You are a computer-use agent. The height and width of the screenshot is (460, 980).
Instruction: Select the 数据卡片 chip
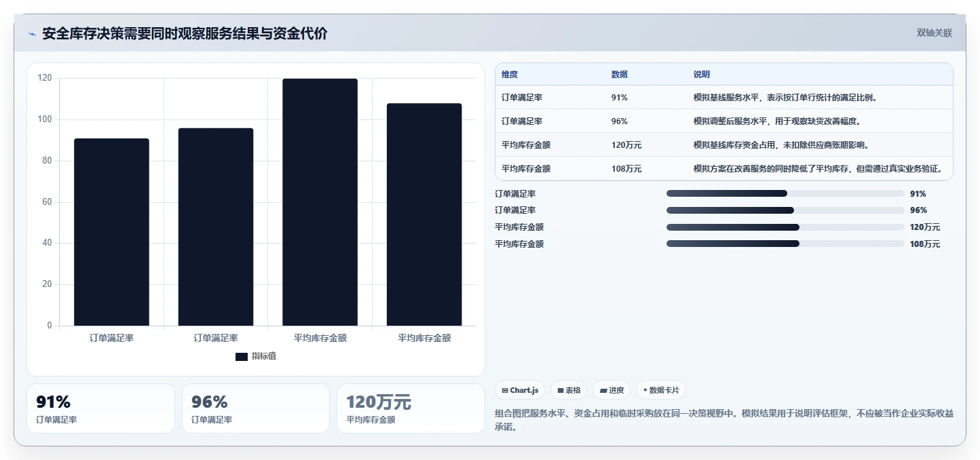(661, 390)
